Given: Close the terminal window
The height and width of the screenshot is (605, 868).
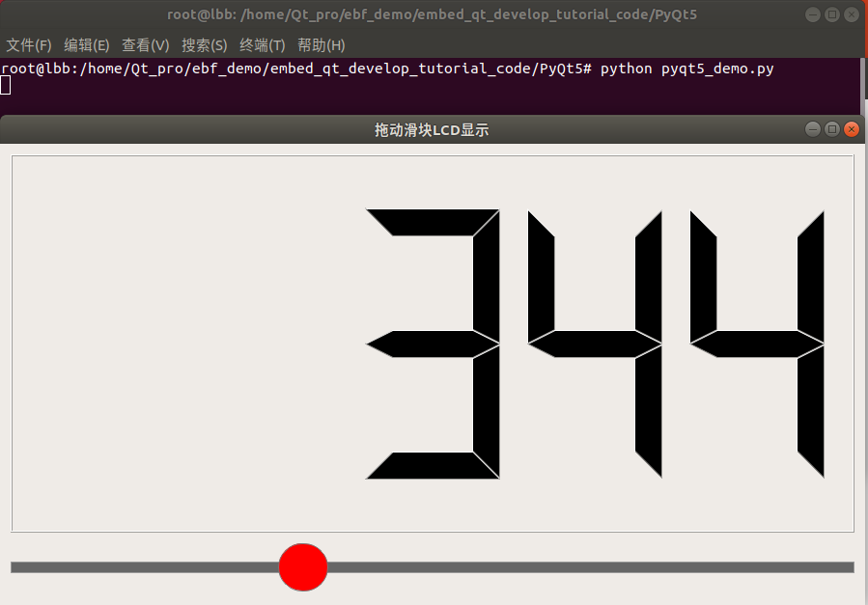Looking at the screenshot, I should tap(852, 14).
